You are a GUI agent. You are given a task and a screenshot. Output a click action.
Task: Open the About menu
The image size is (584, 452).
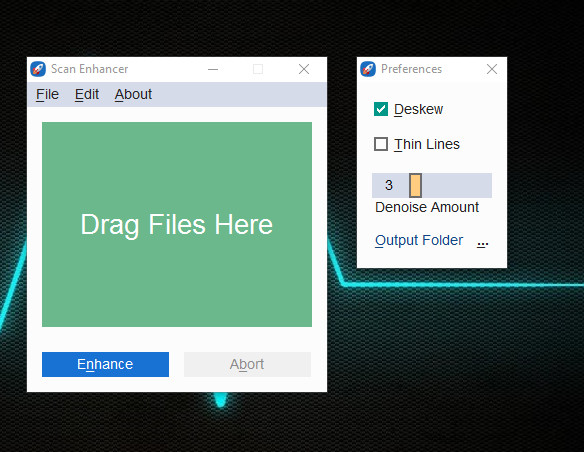(x=133, y=95)
